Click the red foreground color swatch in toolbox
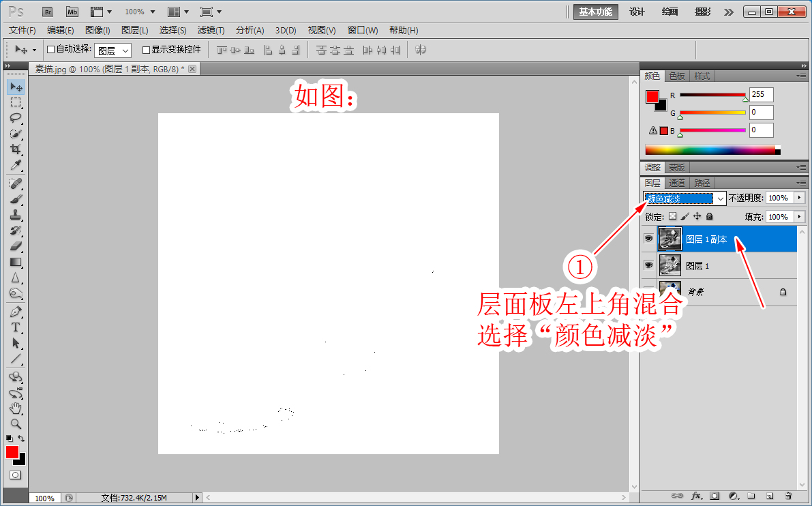This screenshot has width=812, height=506. coord(12,452)
